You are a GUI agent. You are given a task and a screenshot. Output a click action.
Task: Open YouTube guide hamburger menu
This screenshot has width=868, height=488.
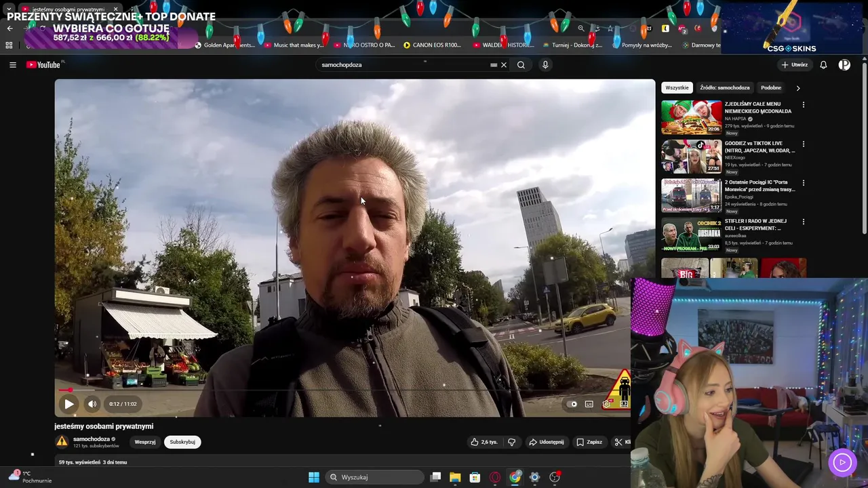pyautogui.click(x=13, y=65)
